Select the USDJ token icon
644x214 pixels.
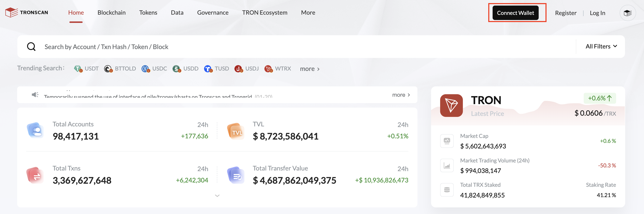tap(239, 69)
